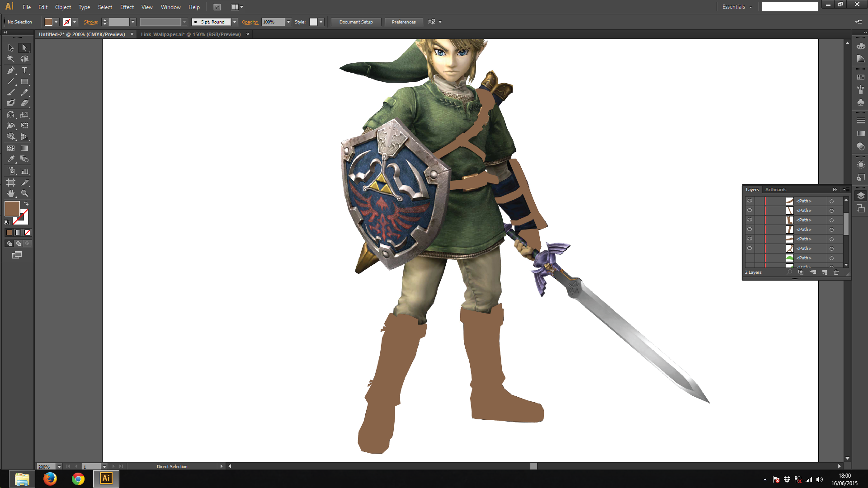Select the Eyedropper tool
This screenshot has width=868, height=488.
[x=11, y=159]
